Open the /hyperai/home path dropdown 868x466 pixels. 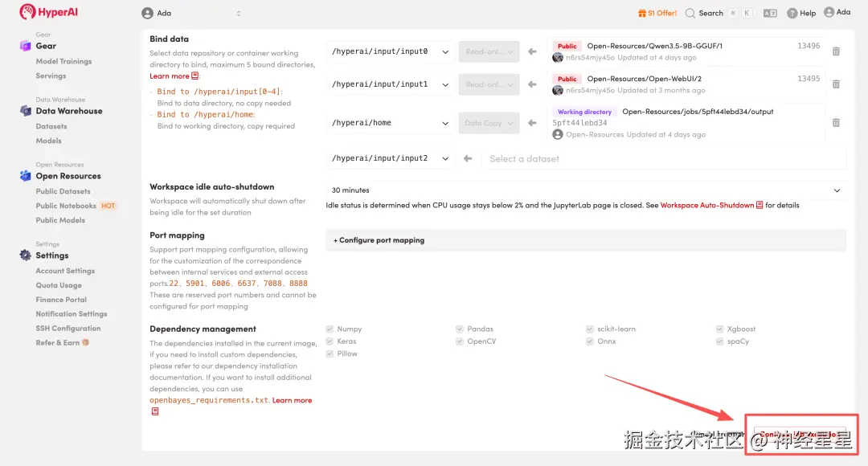coord(390,123)
